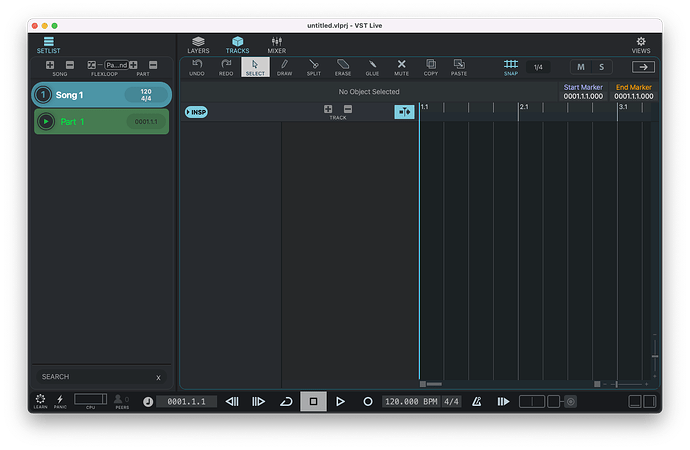Image resolution: width=690 pixels, height=450 pixels.
Task: Click the setlist Search field
Action: point(95,377)
